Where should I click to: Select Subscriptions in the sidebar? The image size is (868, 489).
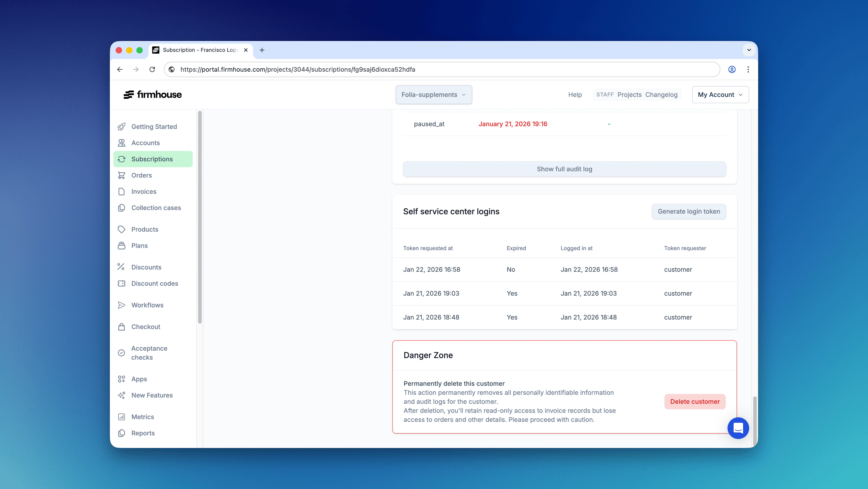(x=152, y=159)
